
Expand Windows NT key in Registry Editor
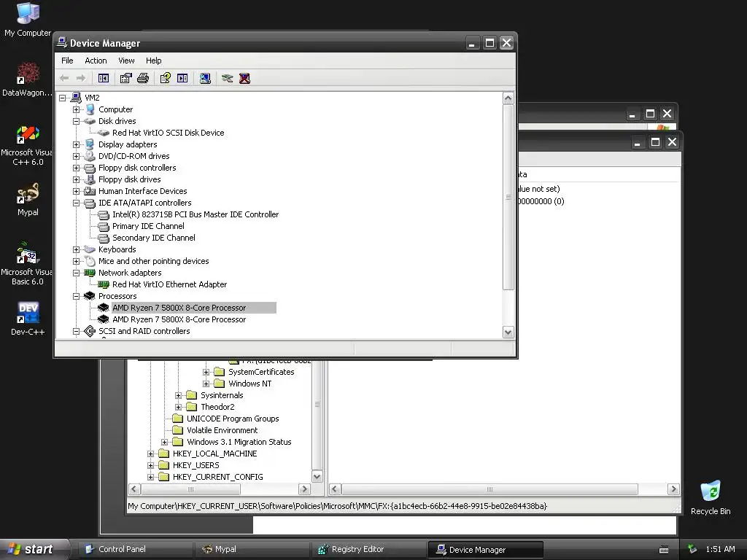[x=206, y=384]
